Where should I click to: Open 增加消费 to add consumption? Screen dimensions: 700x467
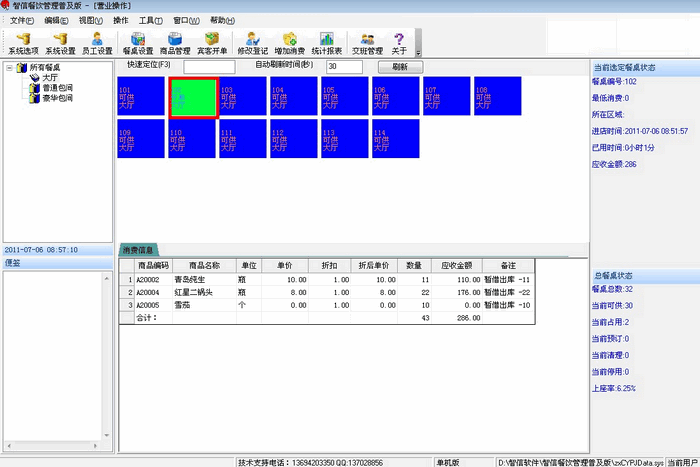(x=289, y=42)
